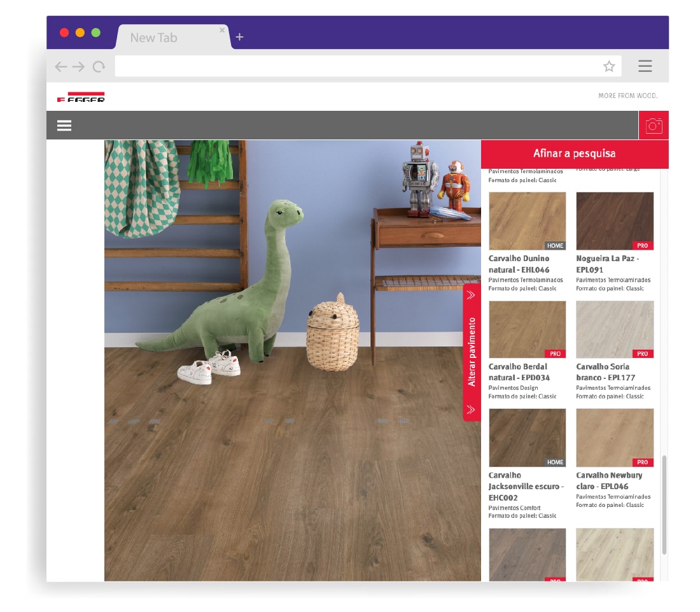Click the EGGER logo

[81, 97]
